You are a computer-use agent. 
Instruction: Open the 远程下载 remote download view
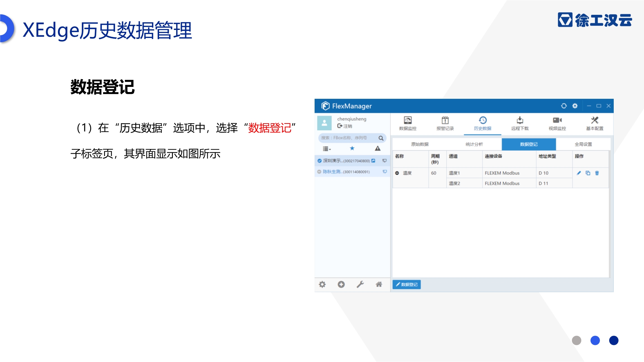point(520,124)
